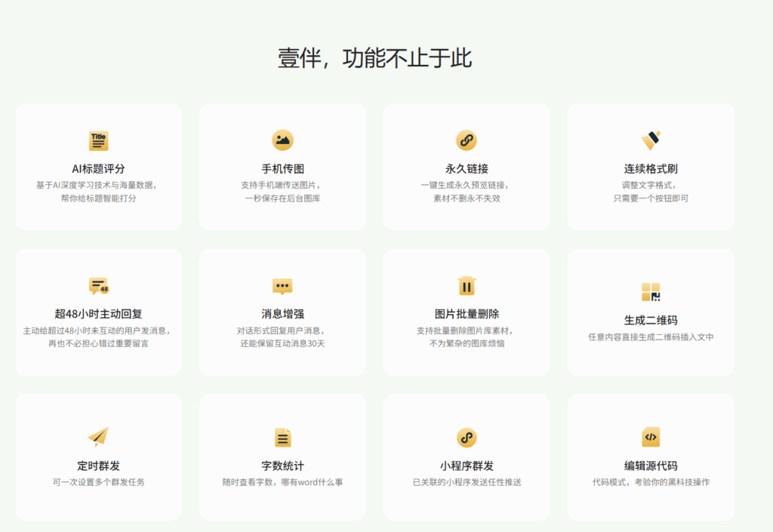Select the 定时群发 heading
The width and height of the screenshot is (773, 532).
(x=99, y=466)
